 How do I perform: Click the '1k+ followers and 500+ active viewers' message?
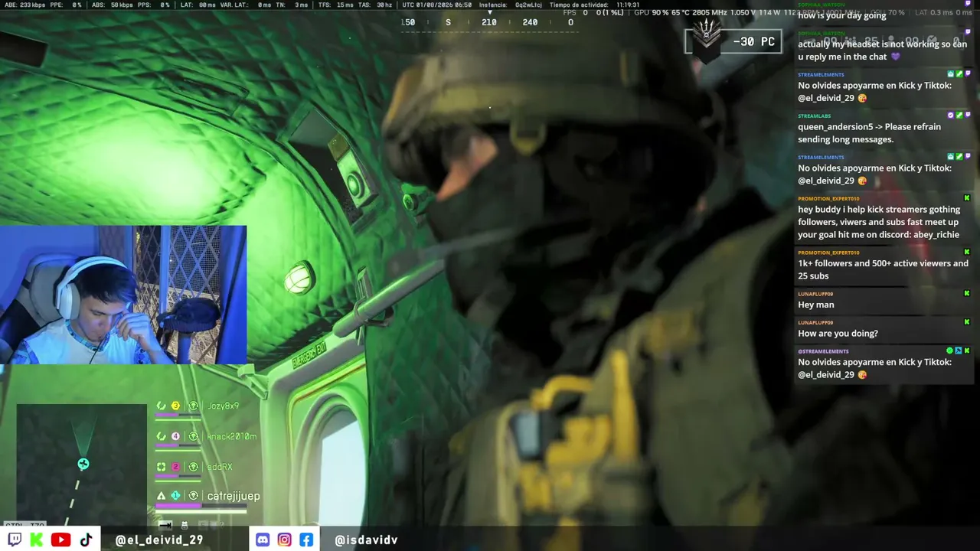coord(883,269)
